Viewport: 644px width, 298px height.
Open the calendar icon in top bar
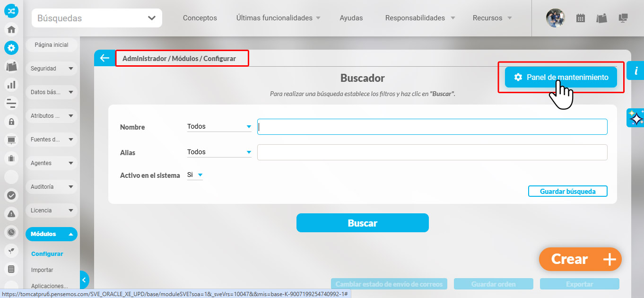[x=580, y=18]
